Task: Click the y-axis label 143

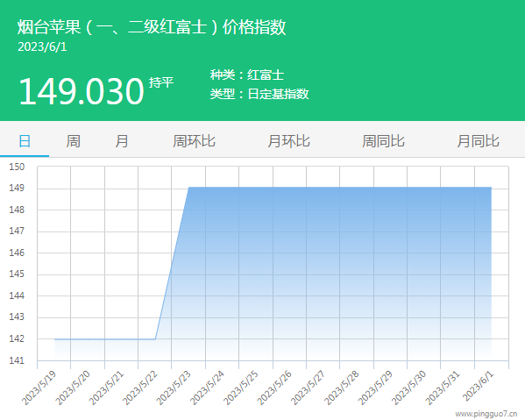Action: [x=17, y=317]
